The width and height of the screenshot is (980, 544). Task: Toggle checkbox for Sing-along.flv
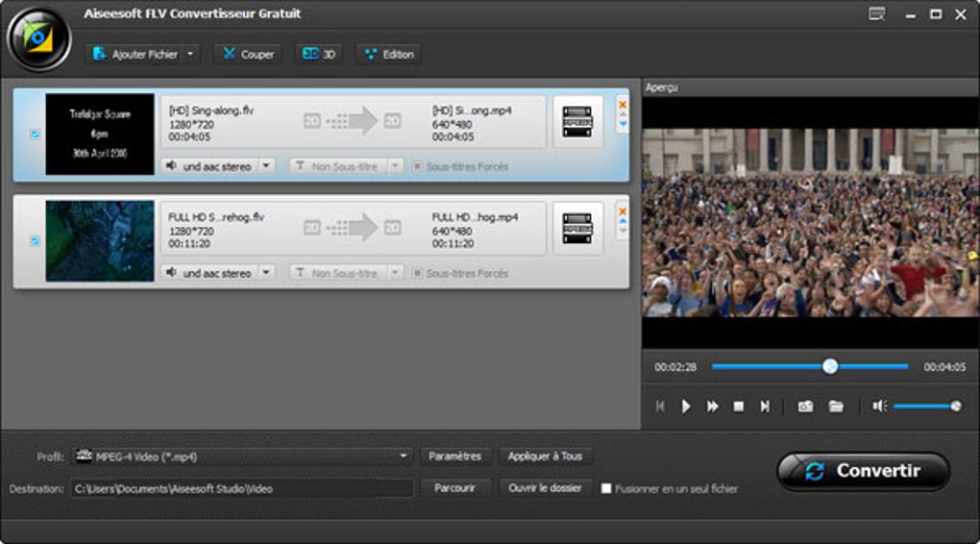pos(35,135)
